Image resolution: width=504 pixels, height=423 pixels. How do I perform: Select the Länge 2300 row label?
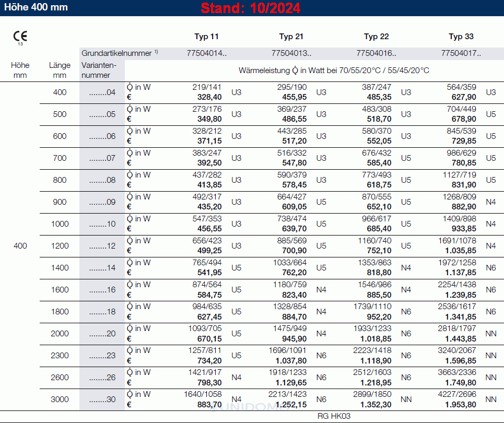pyautogui.click(x=60, y=356)
